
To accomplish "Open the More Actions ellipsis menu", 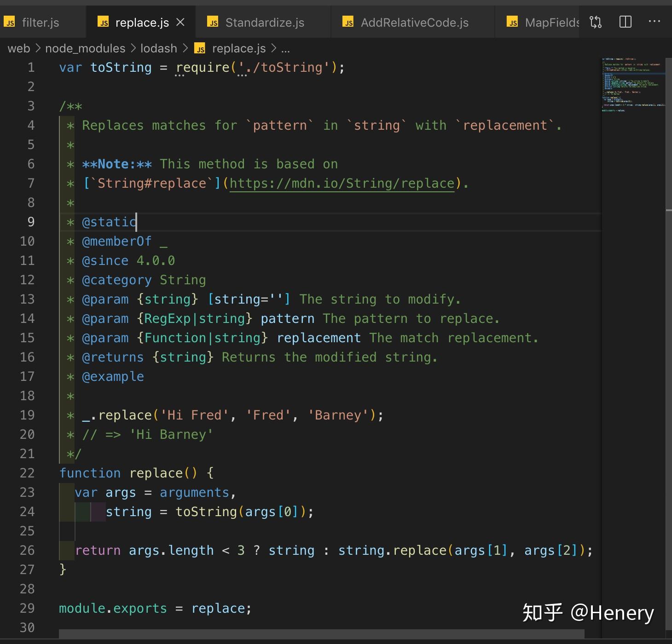I will pos(654,22).
